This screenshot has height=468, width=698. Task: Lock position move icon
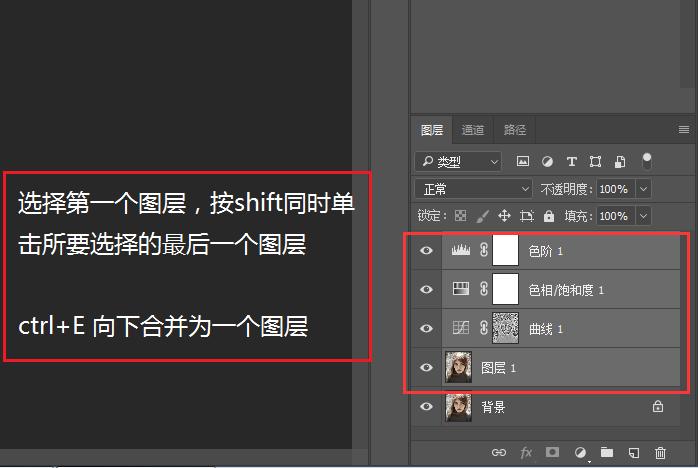[504, 216]
